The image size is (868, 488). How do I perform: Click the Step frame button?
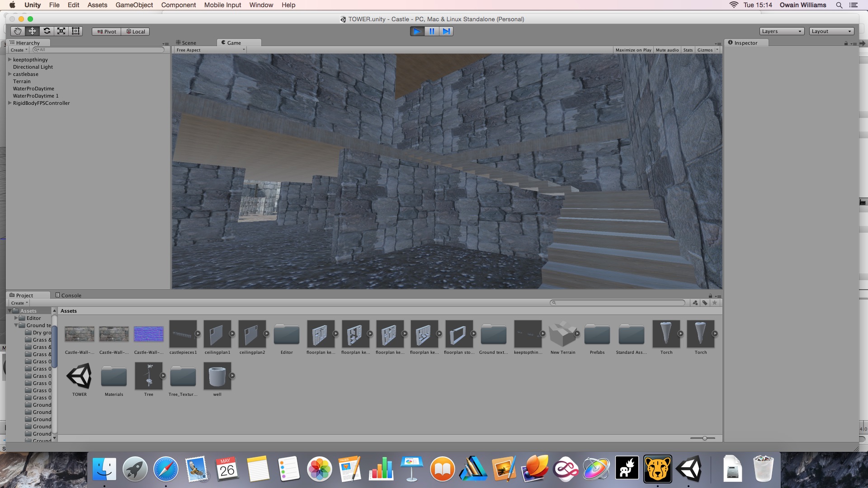(446, 31)
